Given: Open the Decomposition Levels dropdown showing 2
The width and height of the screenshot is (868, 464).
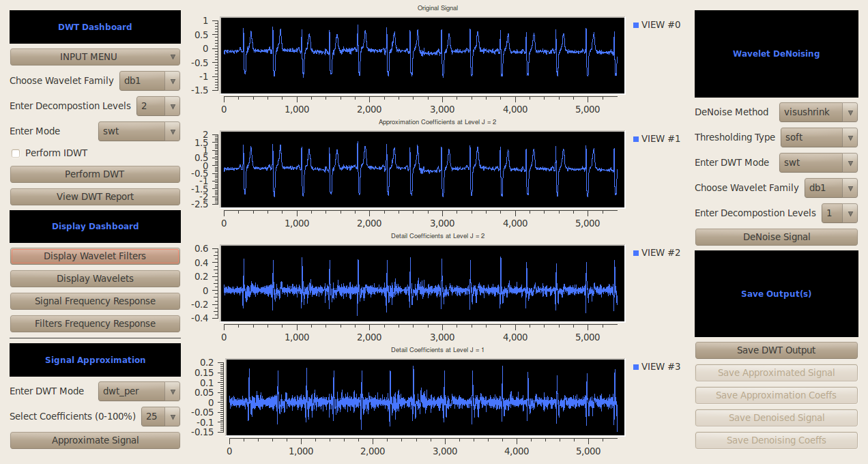Looking at the screenshot, I should [x=158, y=106].
